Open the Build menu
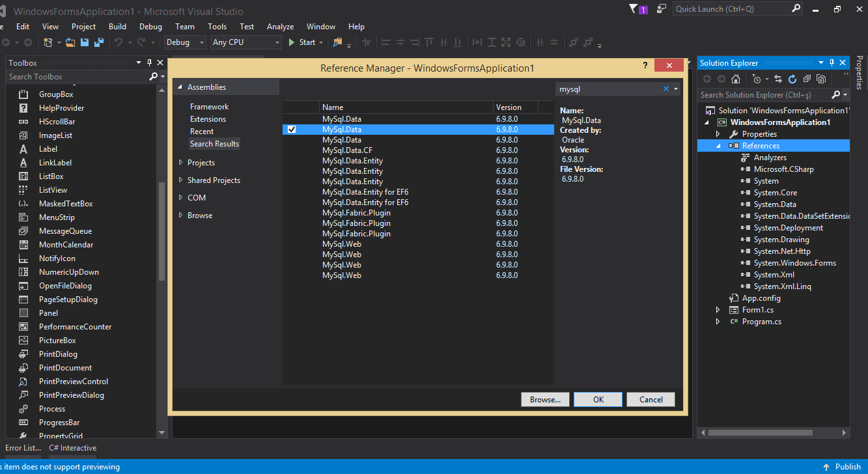Screen dimensions: 868x474 point(117,27)
